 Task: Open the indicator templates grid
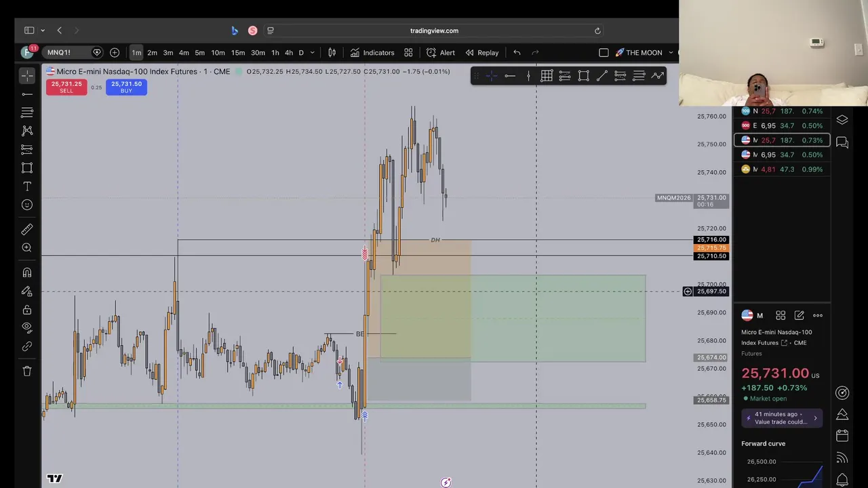point(408,52)
